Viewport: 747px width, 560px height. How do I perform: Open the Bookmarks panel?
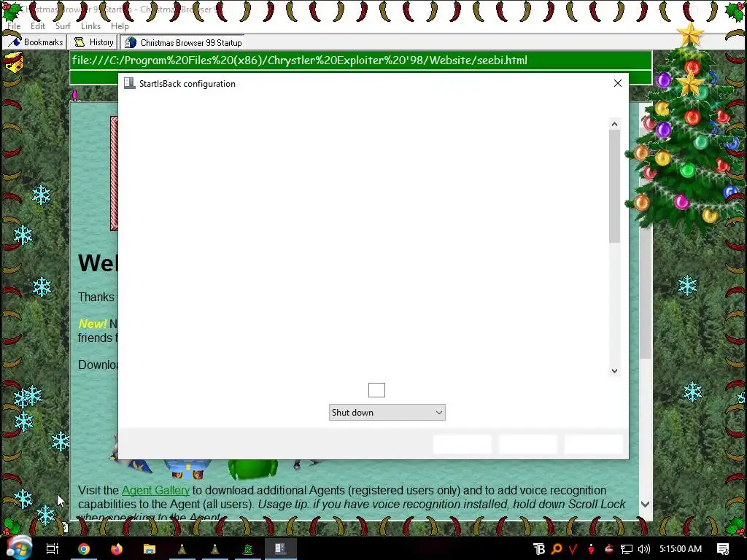click(35, 42)
